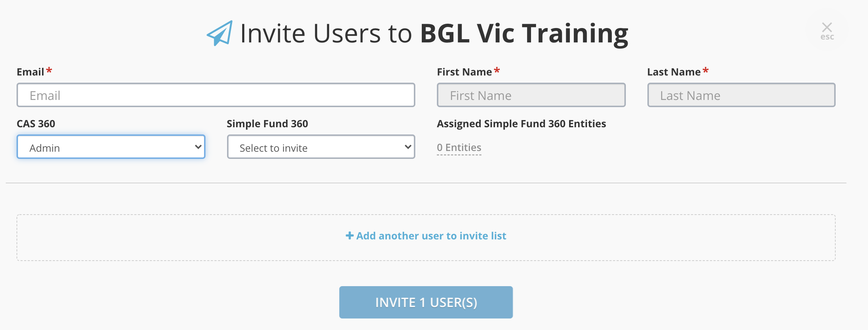
Task: Click the red asterisk next to Email
Action: [x=49, y=70]
